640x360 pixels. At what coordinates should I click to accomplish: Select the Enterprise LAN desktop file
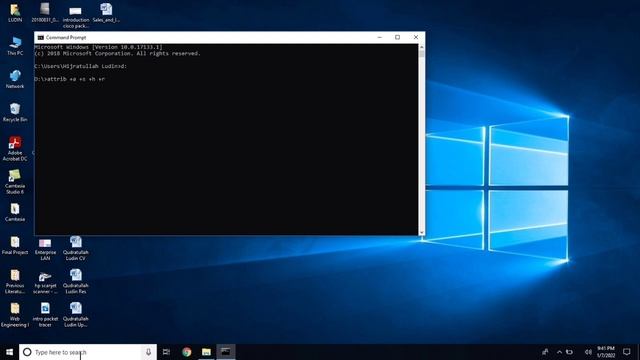(45, 249)
